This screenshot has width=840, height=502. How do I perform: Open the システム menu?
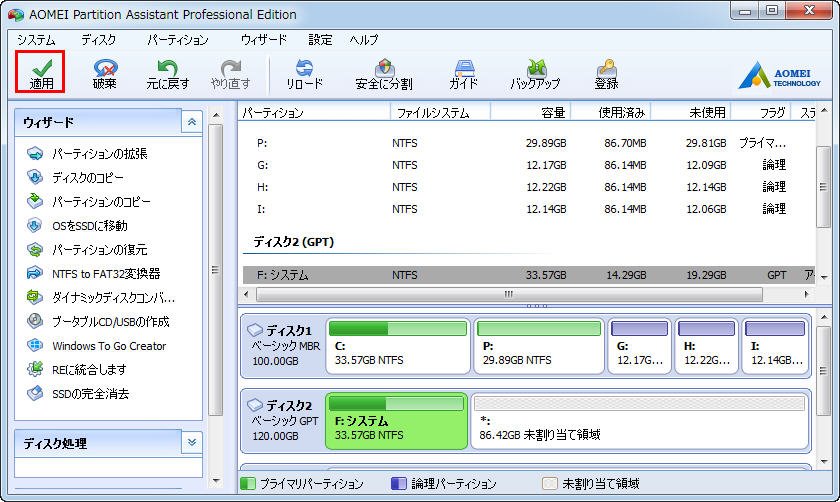(36, 40)
